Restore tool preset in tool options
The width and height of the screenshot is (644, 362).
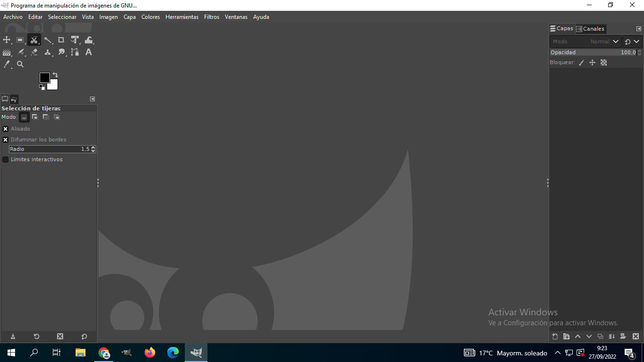click(x=36, y=336)
